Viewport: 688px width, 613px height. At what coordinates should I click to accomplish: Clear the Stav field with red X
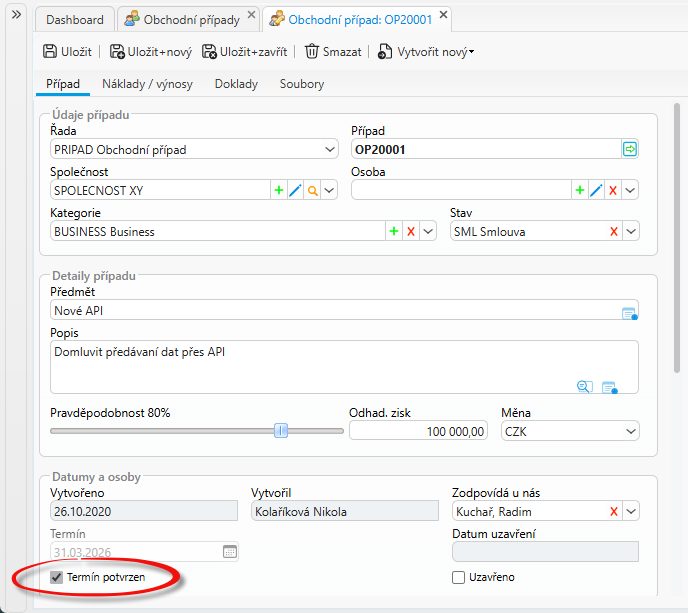point(613,231)
